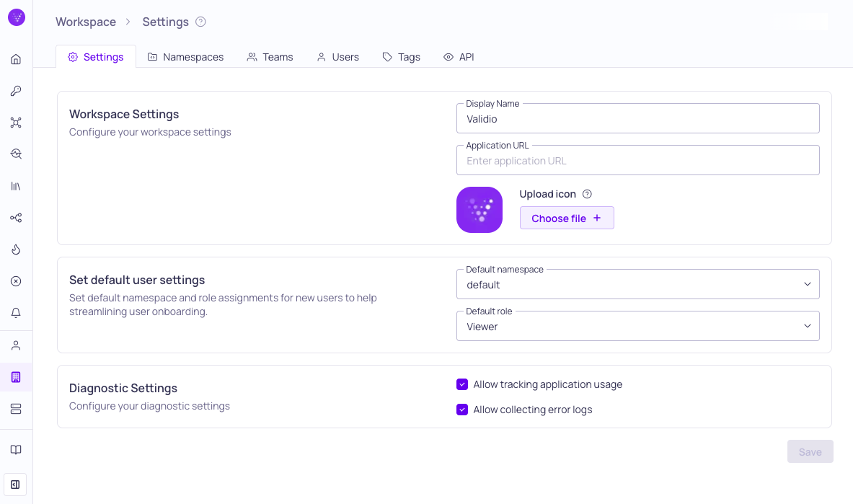Screen dimensions: 853x504
Task: Collapse the sidebar panel toggle icon
Action: point(15,485)
